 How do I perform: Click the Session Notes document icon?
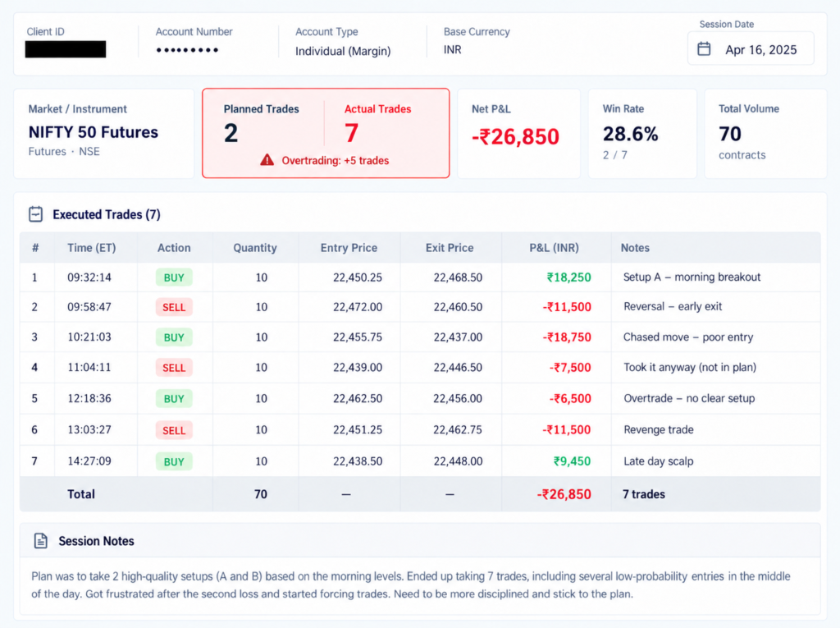[x=41, y=541]
